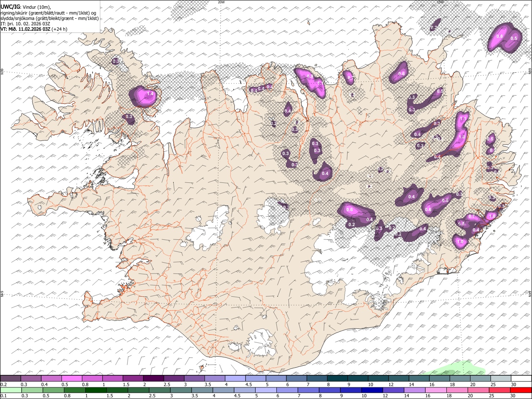Click the 6 slate-blue swatch on the upper scale
532x399 pixels.
(297, 378)
